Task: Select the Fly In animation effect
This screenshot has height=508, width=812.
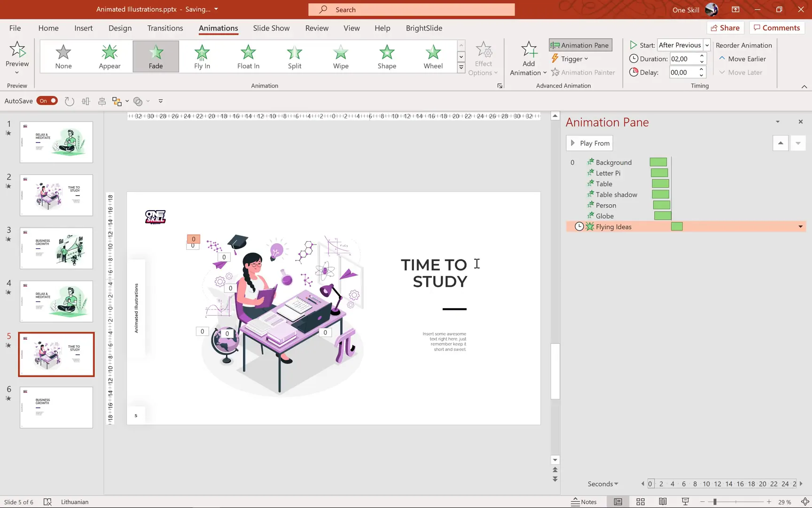Action: pyautogui.click(x=202, y=56)
